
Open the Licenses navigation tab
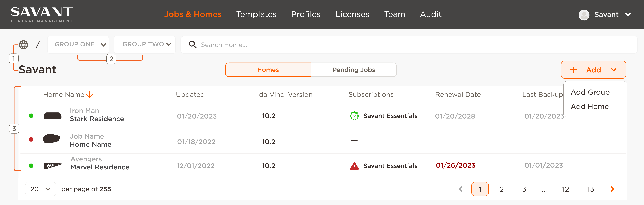(352, 14)
